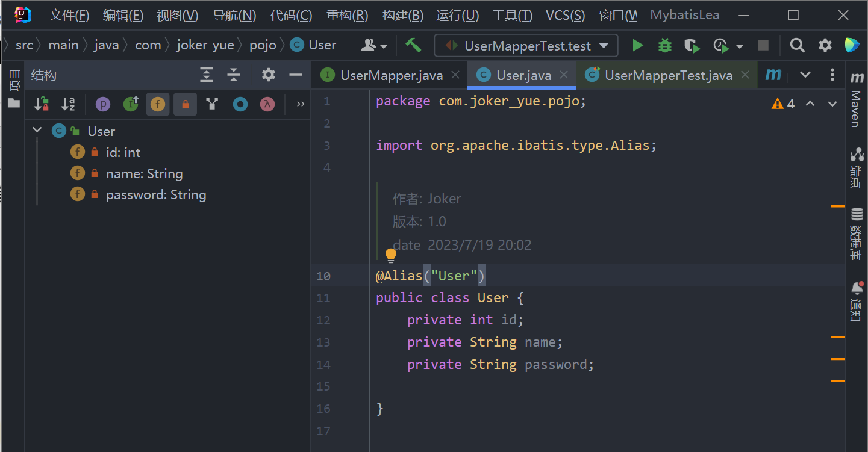Click the intention lightbulb above @Alias

[391, 255]
